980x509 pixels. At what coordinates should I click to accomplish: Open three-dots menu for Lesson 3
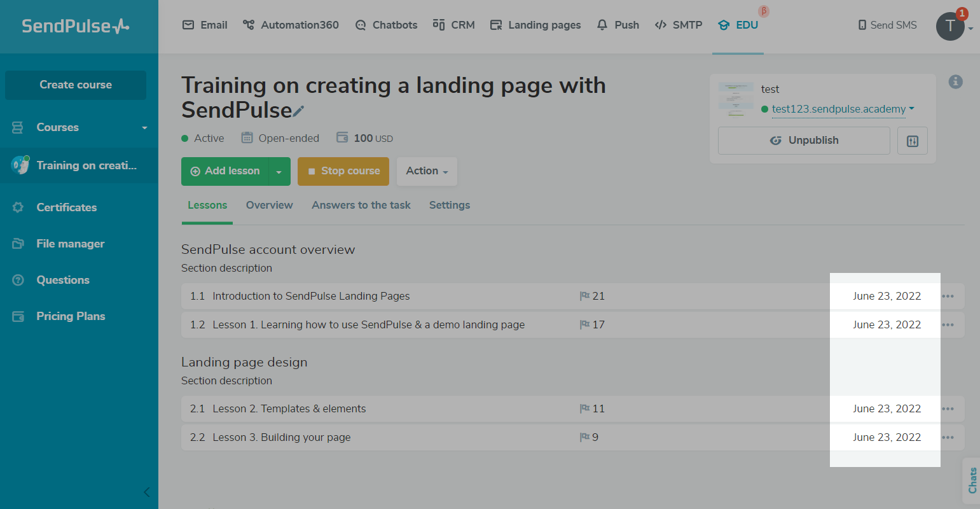pyautogui.click(x=948, y=438)
